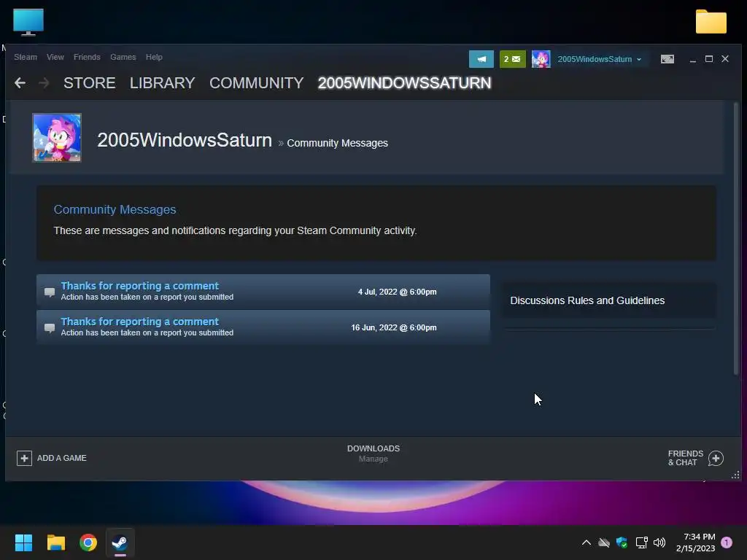Open the notification badge showing 1
This screenshot has width=747, height=560.
[727, 542]
